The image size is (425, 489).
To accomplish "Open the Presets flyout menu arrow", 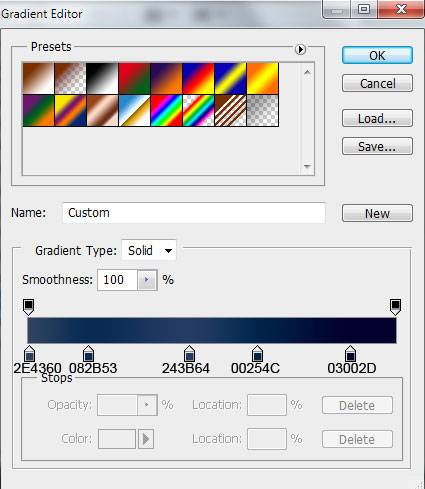I will [300, 49].
